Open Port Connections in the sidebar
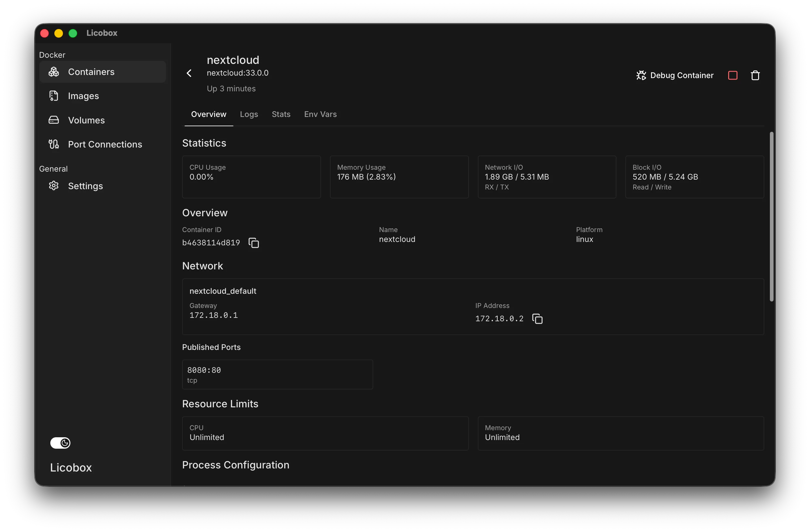This screenshot has width=810, height=532. [x=102, y=144]
